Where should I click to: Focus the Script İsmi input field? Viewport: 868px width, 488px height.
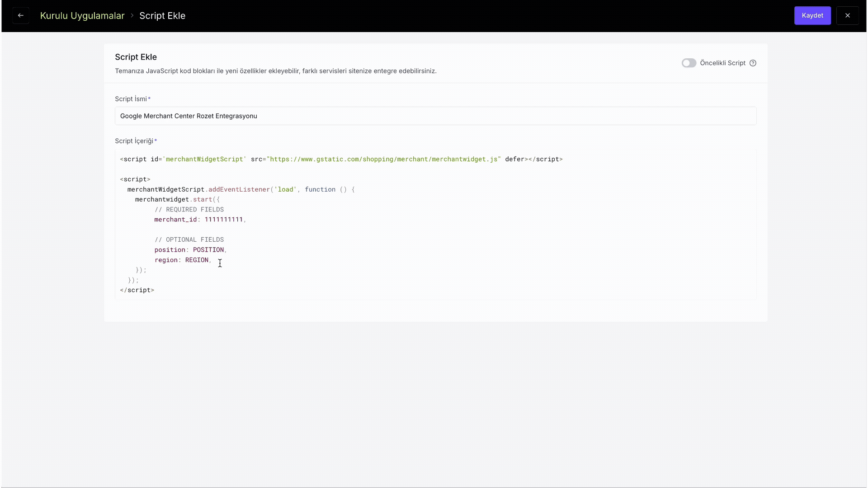click(435, 116)
